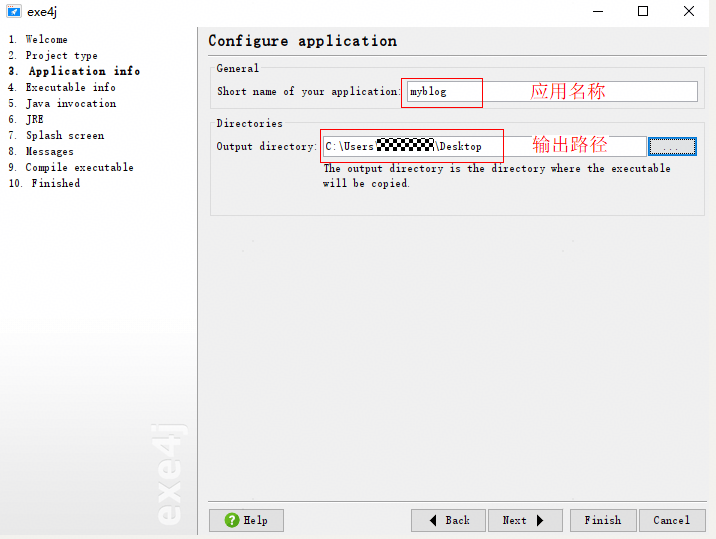Browse for output directory with ... button
Screen dimensions: 716x539
point(672,146)
